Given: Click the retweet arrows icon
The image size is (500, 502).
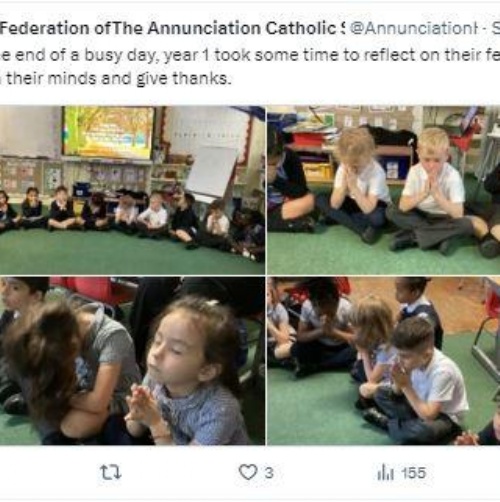Looking at the screenshot, I should [x=111, y=473].
